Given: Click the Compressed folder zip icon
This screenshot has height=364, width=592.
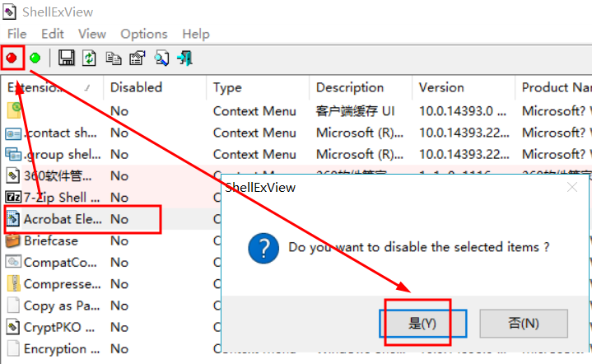Looking at the screenshot, I should (x=14, y=283).
